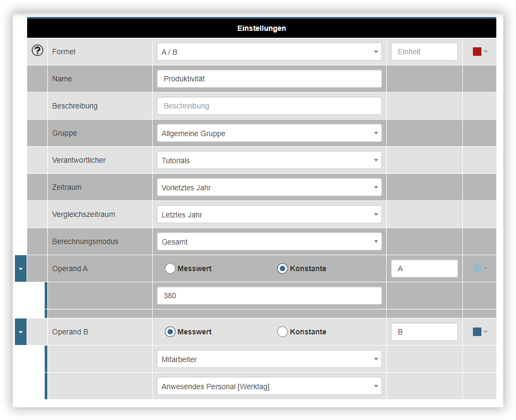Open the help icon next to Formel
This screenshot has height=420, width=516.
(x=37, y=50)
